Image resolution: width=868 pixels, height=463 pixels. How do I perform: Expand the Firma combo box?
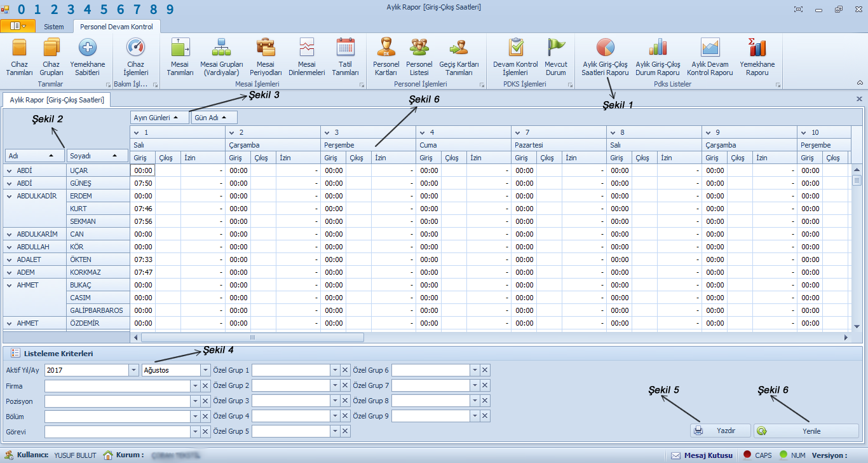coord(195,385)
